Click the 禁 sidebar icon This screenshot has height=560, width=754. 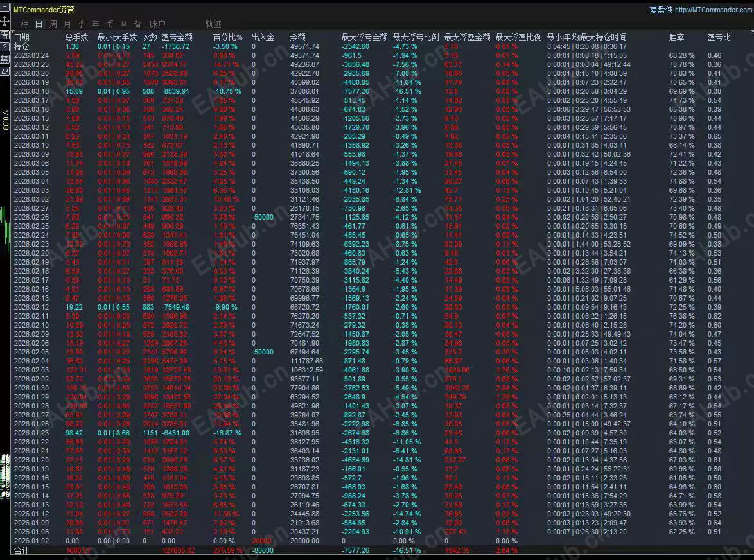tap(4, 58)
